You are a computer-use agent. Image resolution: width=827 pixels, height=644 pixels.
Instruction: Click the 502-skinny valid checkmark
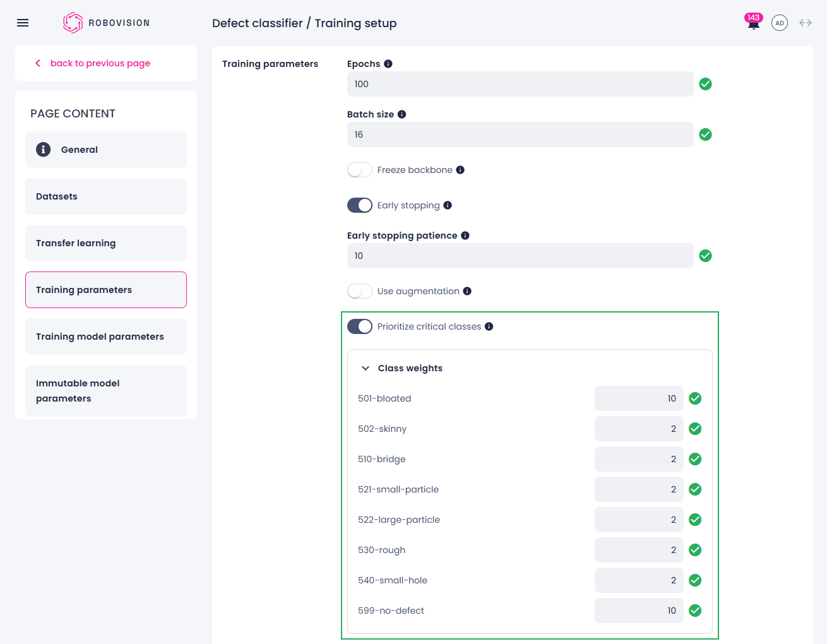[x=695, y=429]
